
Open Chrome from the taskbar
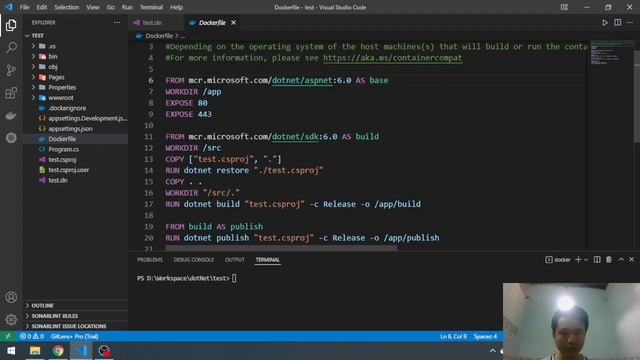58,351
